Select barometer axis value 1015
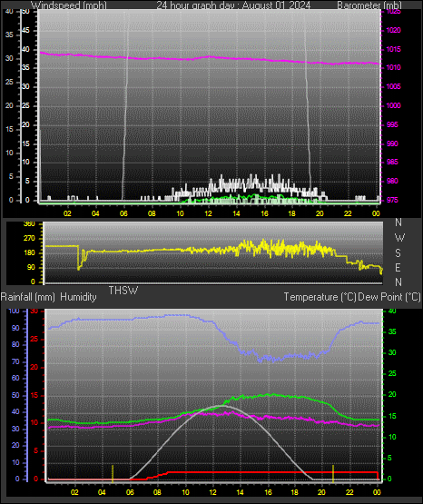The width and height of the screenshot is (423, 504). pyautogui.click(x=393, y=50)
